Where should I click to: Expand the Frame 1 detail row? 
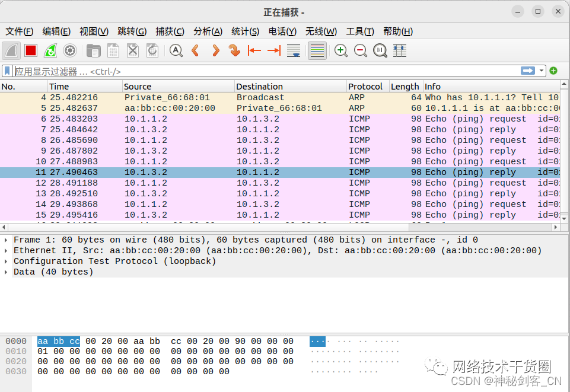point(6,240)
